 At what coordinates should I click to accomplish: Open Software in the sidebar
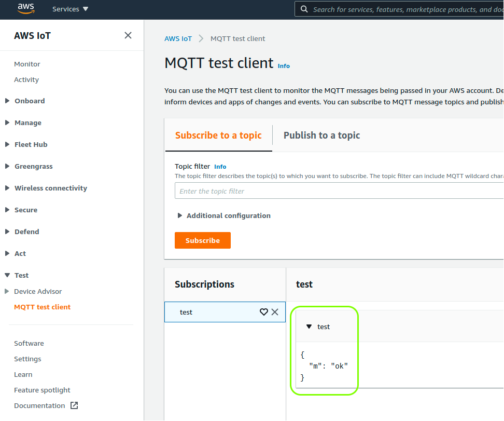click(x=29, y=343)
